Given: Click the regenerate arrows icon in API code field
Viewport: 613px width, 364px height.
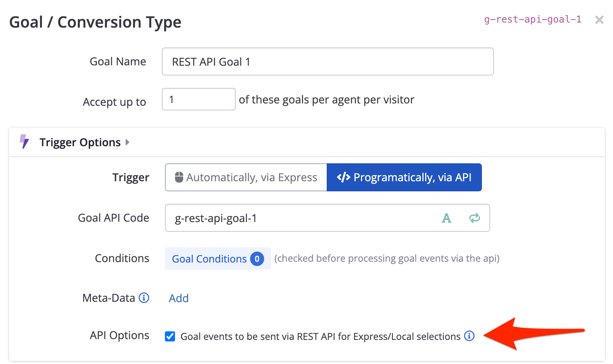Looking at the screenshot, I should click(474, 218).
